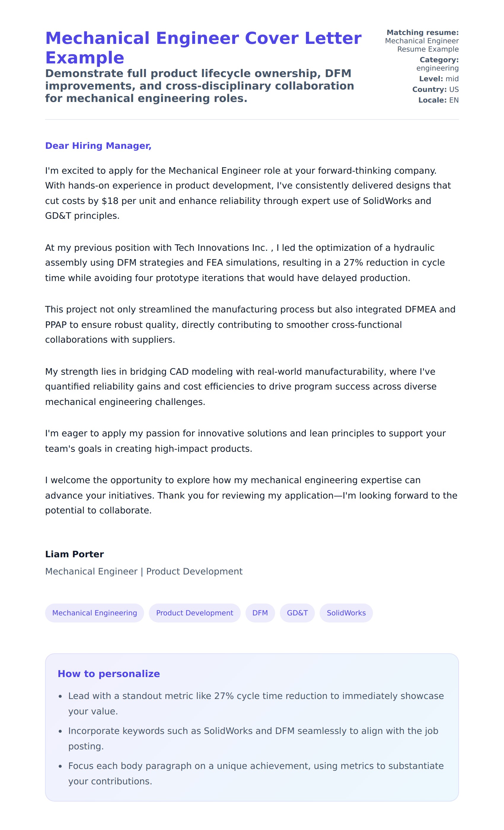Viewport: 504px width, 830px height.
Task: Click the SolidWorks tag pill
Action: pos(346,613)
